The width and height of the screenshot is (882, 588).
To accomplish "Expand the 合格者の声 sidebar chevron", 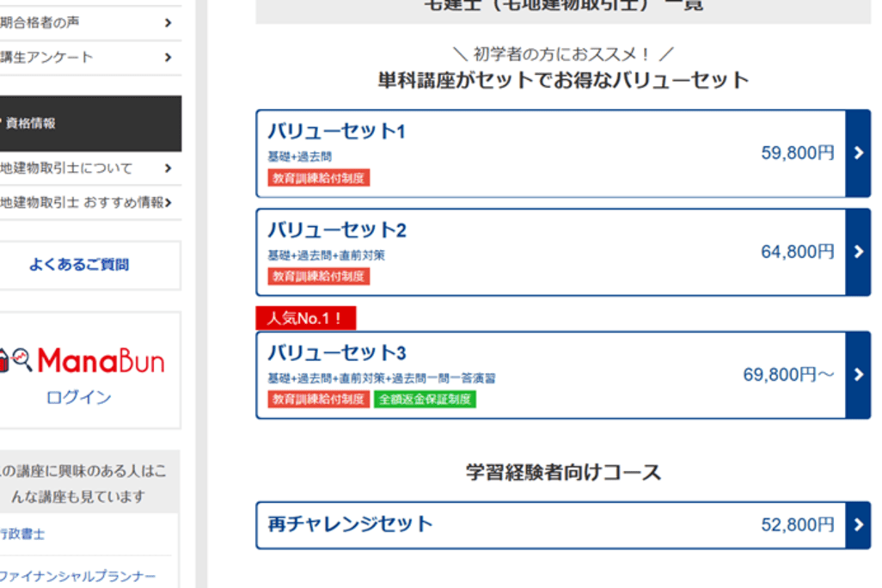I will click(x=168, y=22).
